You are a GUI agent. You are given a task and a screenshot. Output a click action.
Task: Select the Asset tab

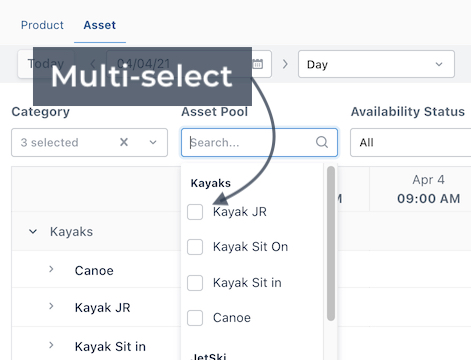pos(100,25)
